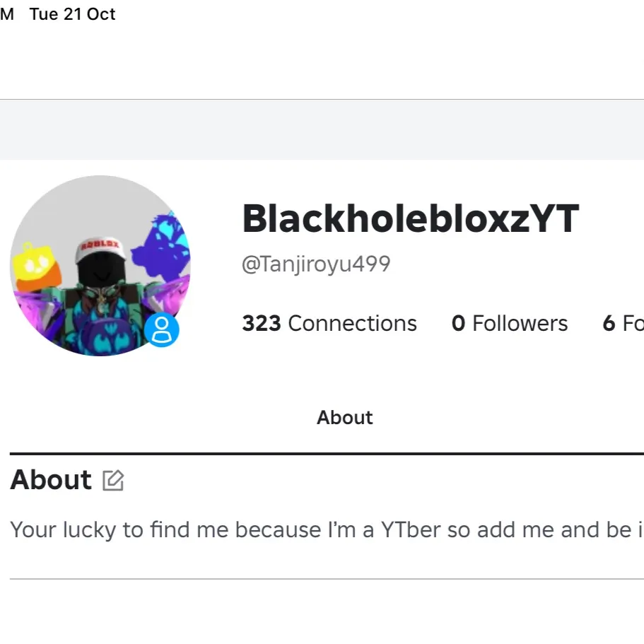Click the About heading text
This screenshot has height=644, width=644.
tap(50, 480)
